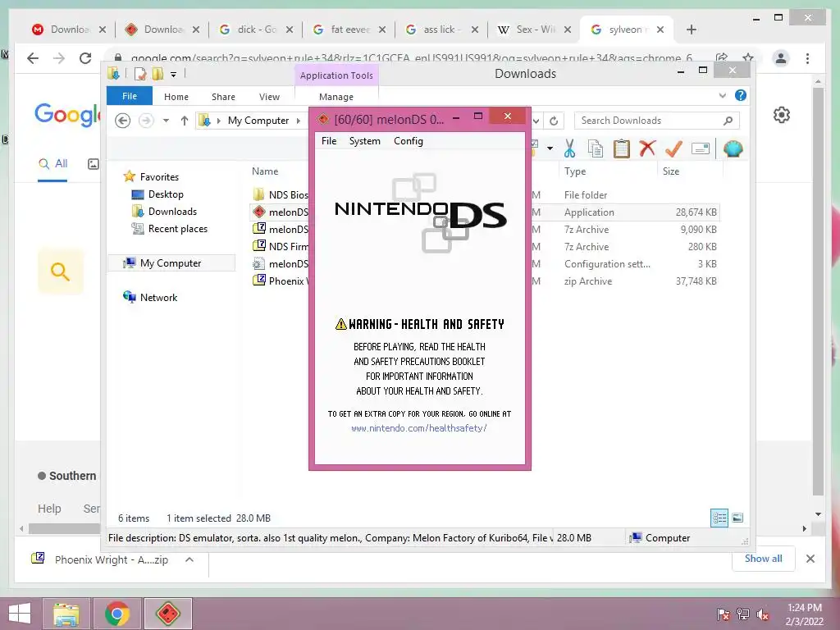
Task: Click the Chrome profile avatar icon
Action: pos(781,58)
